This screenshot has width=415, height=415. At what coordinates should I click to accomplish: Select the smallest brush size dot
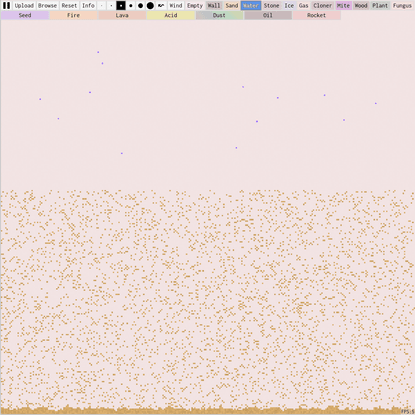(x=102, y=5)
